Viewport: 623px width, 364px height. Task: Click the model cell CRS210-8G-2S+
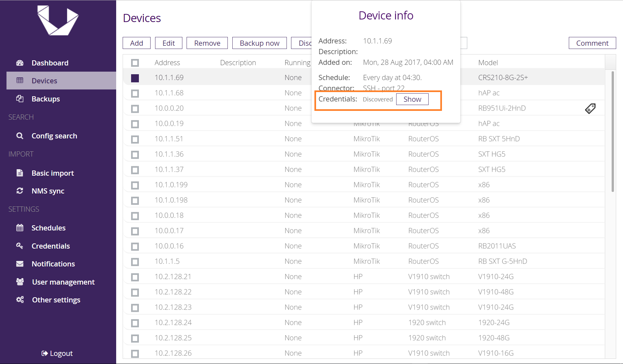pyautogui.click(x=503, y=77)
